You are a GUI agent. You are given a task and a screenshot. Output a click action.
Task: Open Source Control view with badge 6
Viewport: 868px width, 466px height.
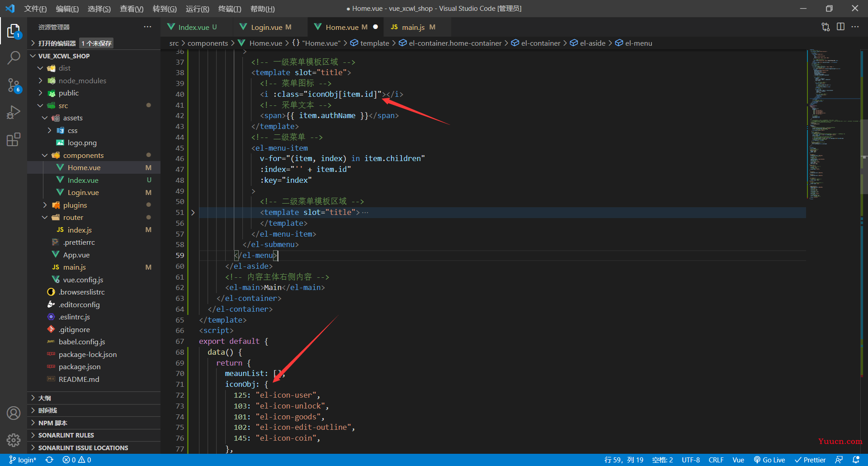coord(14,85)
